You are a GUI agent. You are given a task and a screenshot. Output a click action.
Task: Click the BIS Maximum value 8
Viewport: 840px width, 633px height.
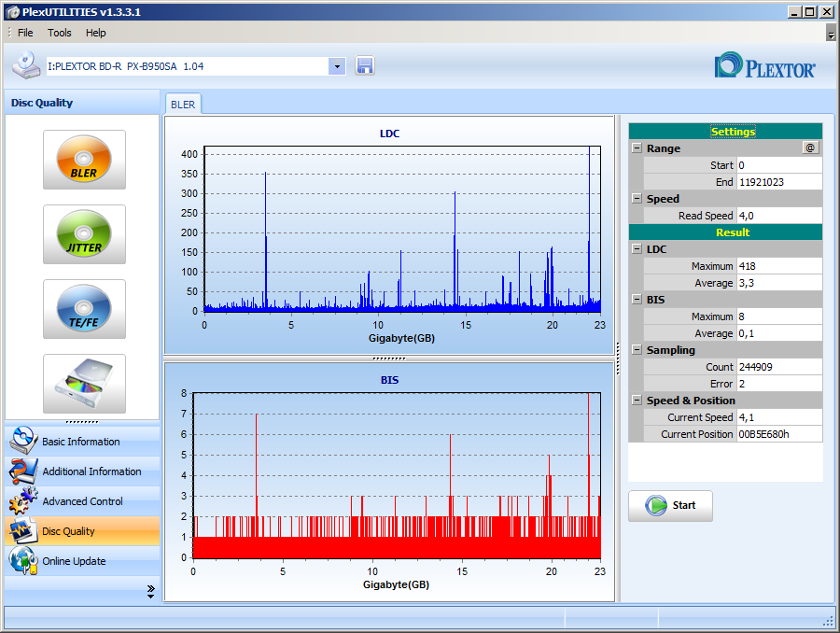779,316
